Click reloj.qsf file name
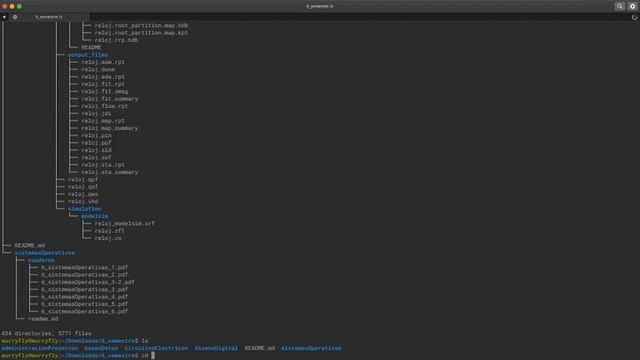The width and height of the screenshot is (640, 360). pos(83,187)
